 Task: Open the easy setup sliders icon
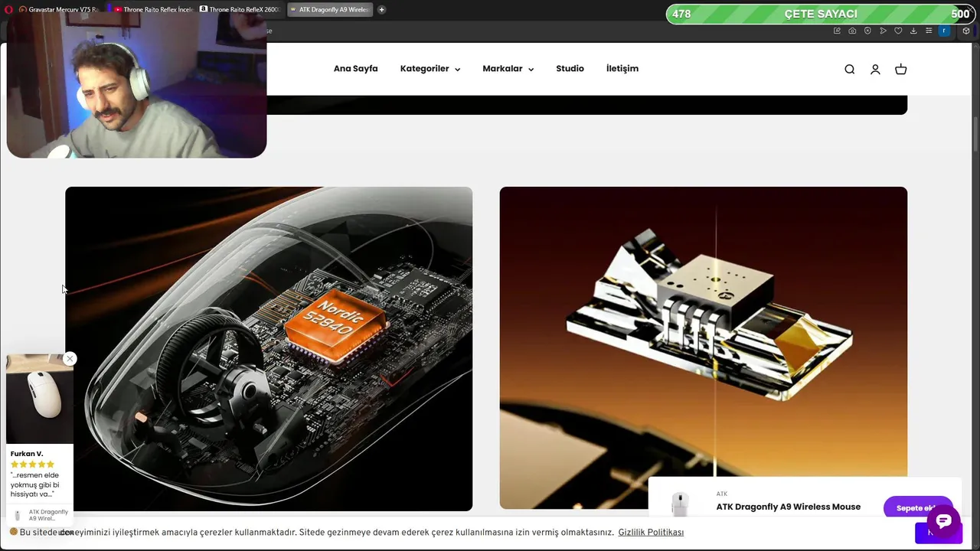point(929,31)
